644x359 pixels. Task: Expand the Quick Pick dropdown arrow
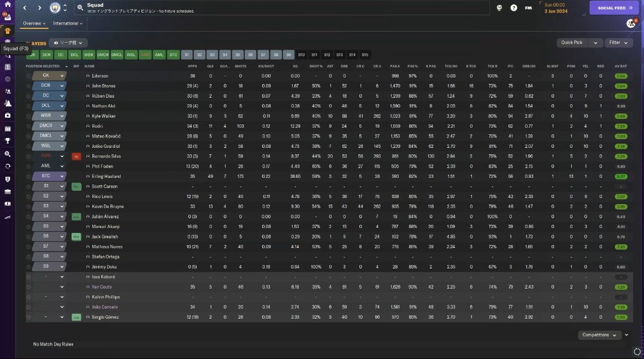pyautogui.click(x=595, y=43)
